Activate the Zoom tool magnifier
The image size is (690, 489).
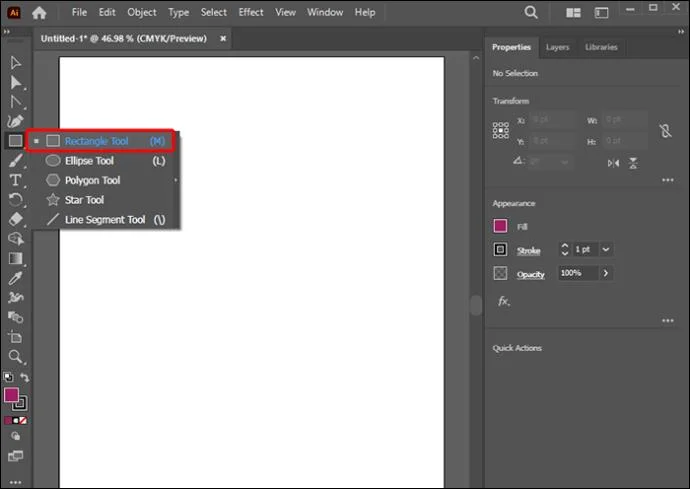click(15, 356)
